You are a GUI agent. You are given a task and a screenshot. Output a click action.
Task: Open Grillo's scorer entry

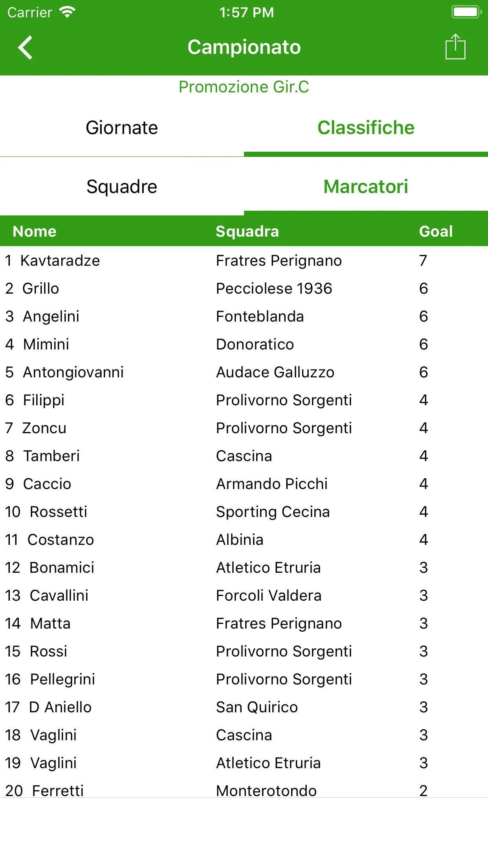point(244,289)
